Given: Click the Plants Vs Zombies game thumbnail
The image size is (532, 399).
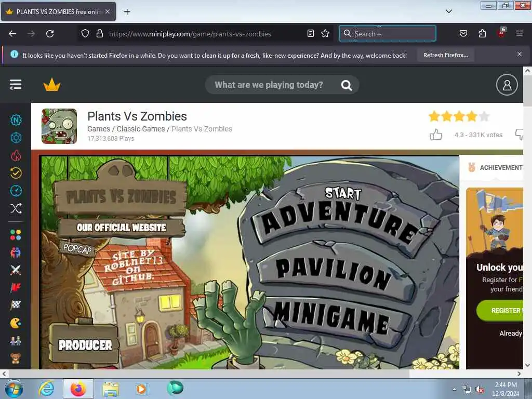Looking at the screenshot, I should 59,126.
